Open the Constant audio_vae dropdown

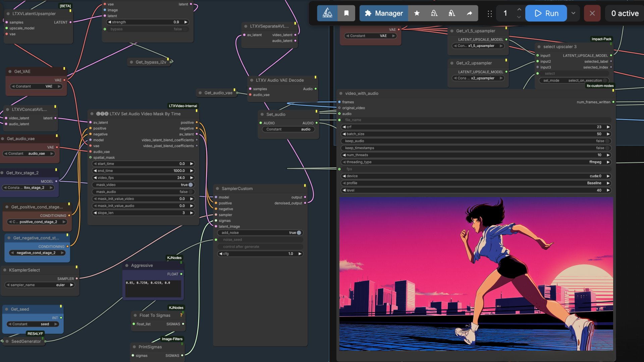coord(29,154)
